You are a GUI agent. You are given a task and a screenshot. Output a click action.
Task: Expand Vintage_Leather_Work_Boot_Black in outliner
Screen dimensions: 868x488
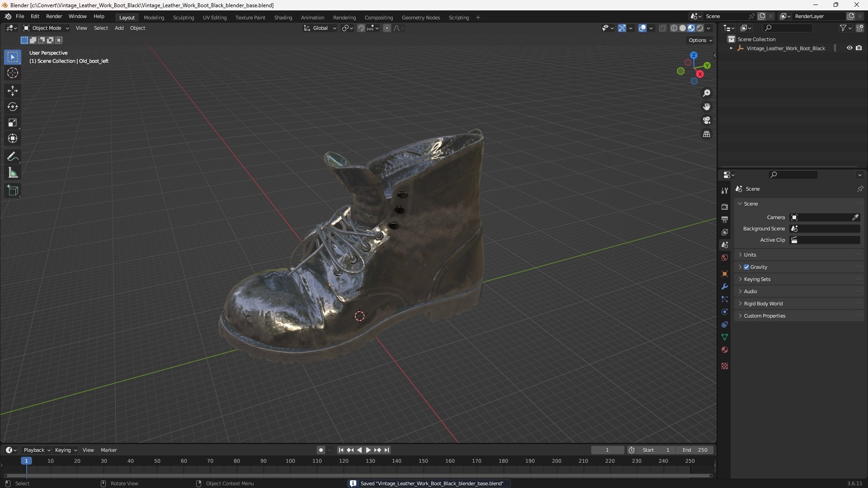(731, 48)
